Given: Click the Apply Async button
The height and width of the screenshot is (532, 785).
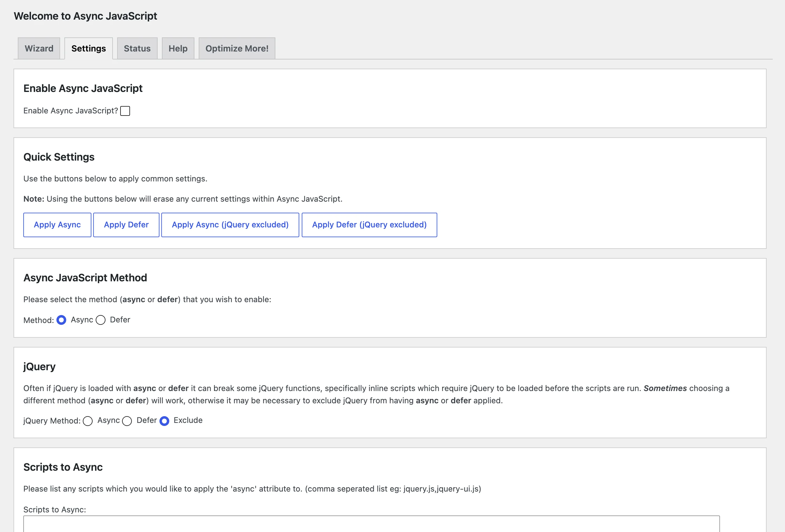Looking at the screenshot, I should [x=57, y=225].
